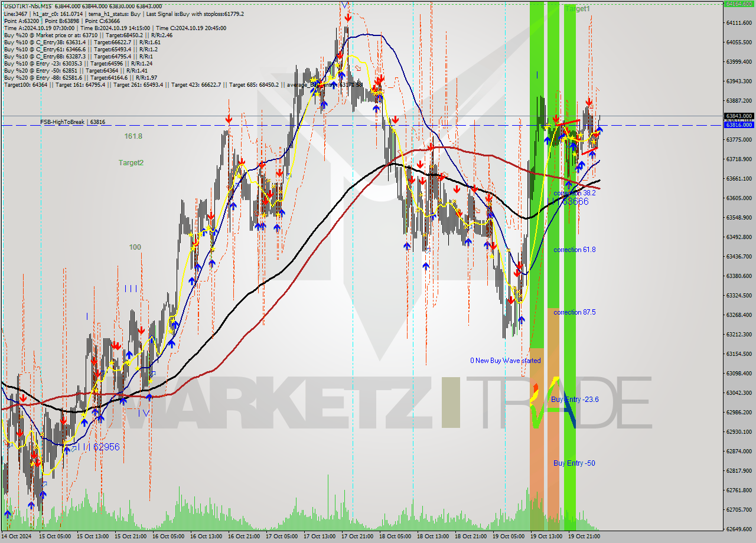Image resolution: width=756 pixels, height=543 pixels.
Task: Click the blue 63816.000 price tag
Action: (738, 125)
